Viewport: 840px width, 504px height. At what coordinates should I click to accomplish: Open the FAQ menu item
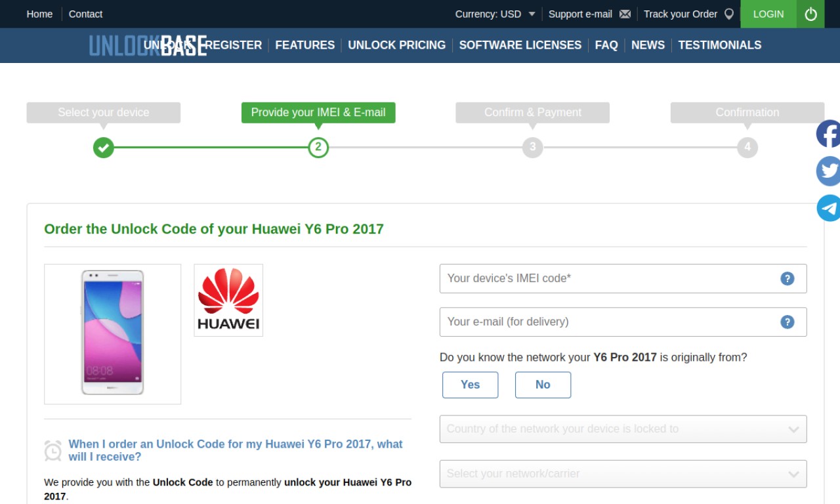(x=606, y=45)
